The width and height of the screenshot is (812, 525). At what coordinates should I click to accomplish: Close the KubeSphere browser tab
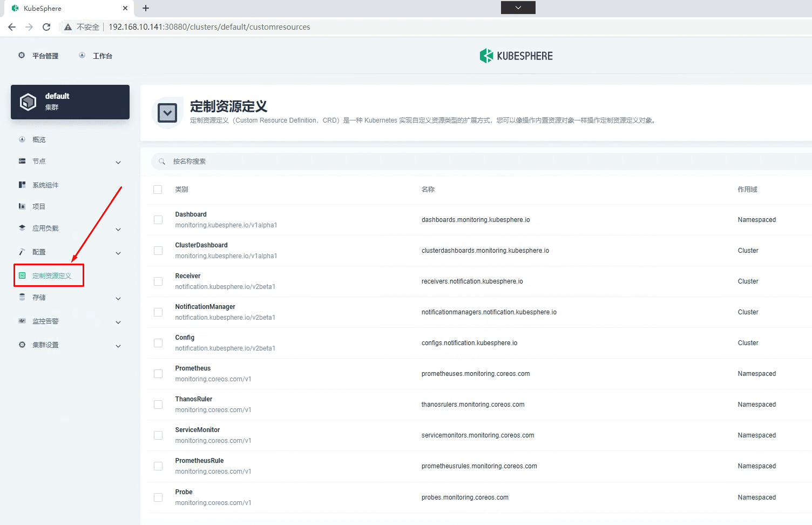click(125, 8)
